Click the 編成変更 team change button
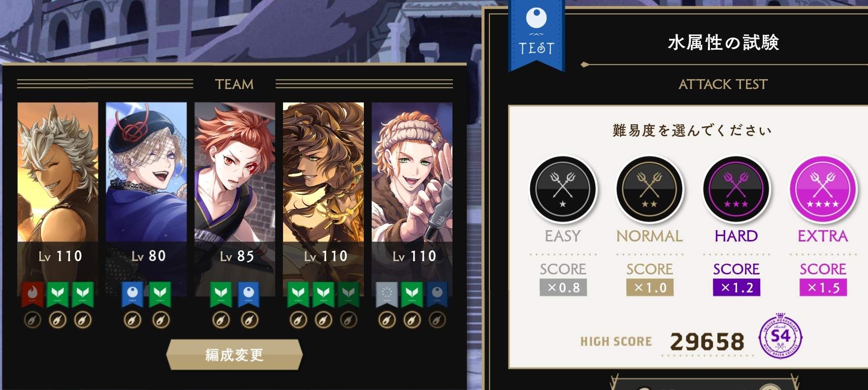Image resolution: width=868 pixels, height=390 pixels. (x=234, y=354)
